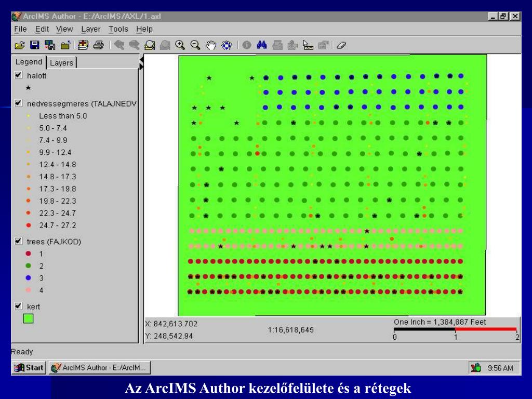
Task: Print the map with printer icon
Action: (x=98, y=45)
